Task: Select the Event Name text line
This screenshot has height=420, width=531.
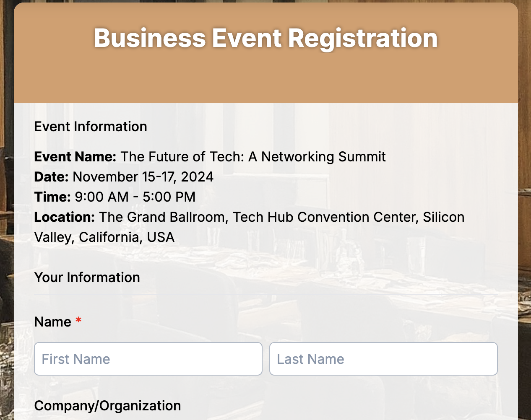Action: (210, 157)
